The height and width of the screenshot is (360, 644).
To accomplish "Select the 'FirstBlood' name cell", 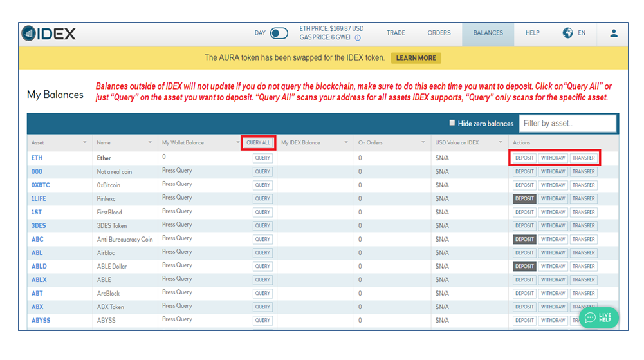I will point(109,212).
